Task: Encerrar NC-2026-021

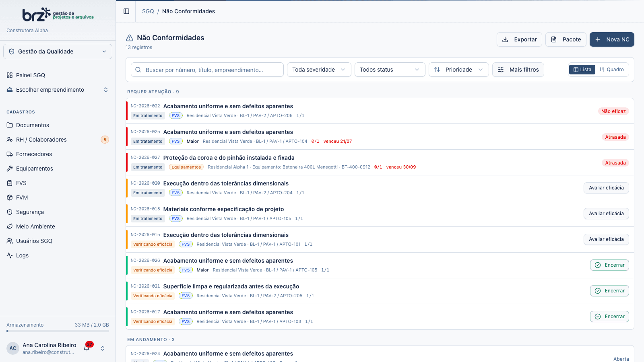Action: click(609, 291)
